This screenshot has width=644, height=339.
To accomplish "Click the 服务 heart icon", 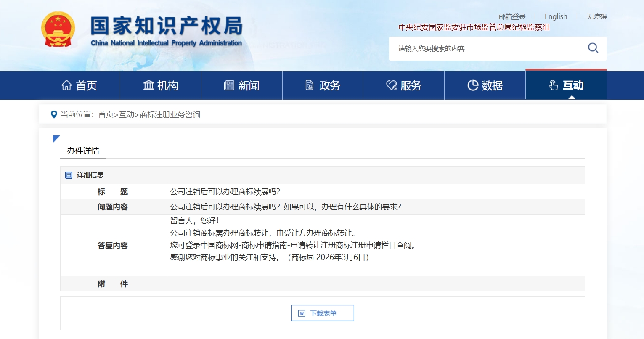I will (391, 85).
